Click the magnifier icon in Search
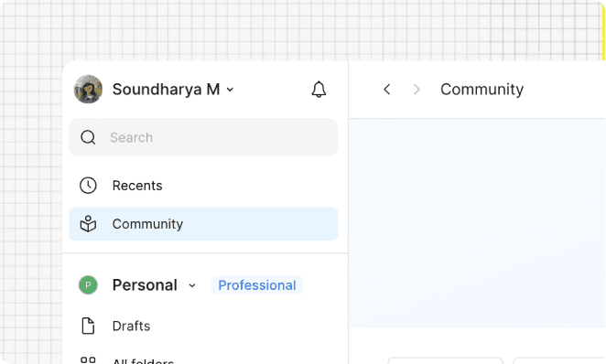This screenshot has width=606, height=364. [88, 137]
